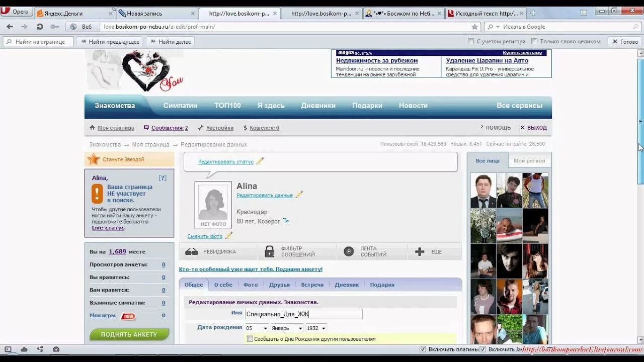644x362 pixels.
Task: Toggle С учетом регистра checkbox
Action: coord(471,41)
